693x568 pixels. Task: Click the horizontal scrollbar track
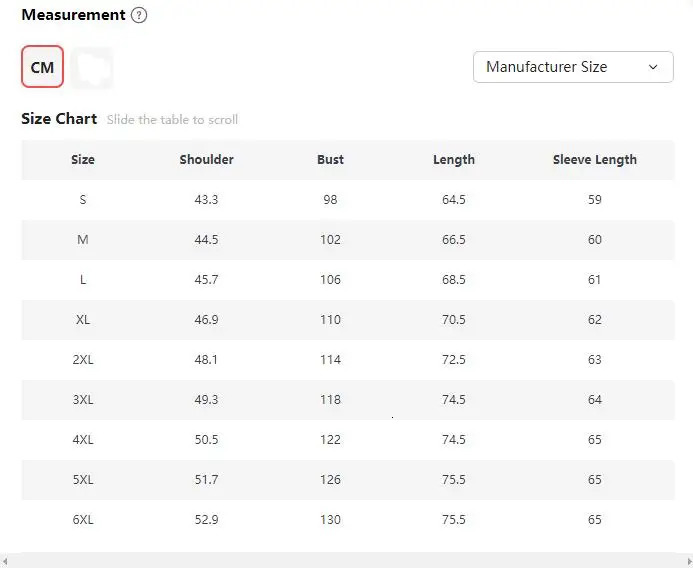(346, 561)
